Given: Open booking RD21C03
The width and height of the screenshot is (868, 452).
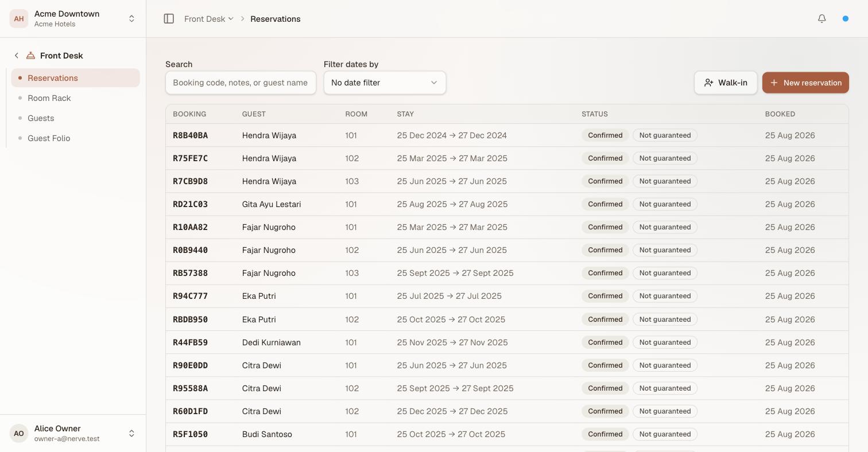Looking at the screenshot, I should (190, 204).
